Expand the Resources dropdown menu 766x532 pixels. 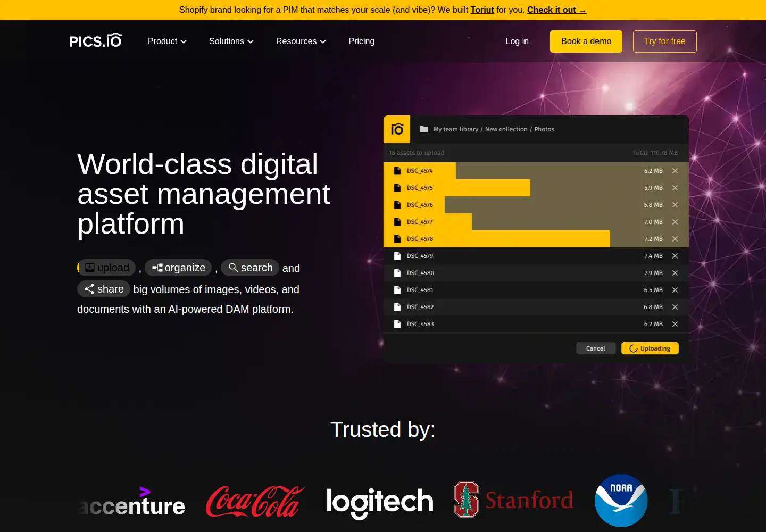pyautogui.click(x=301, y=41)
